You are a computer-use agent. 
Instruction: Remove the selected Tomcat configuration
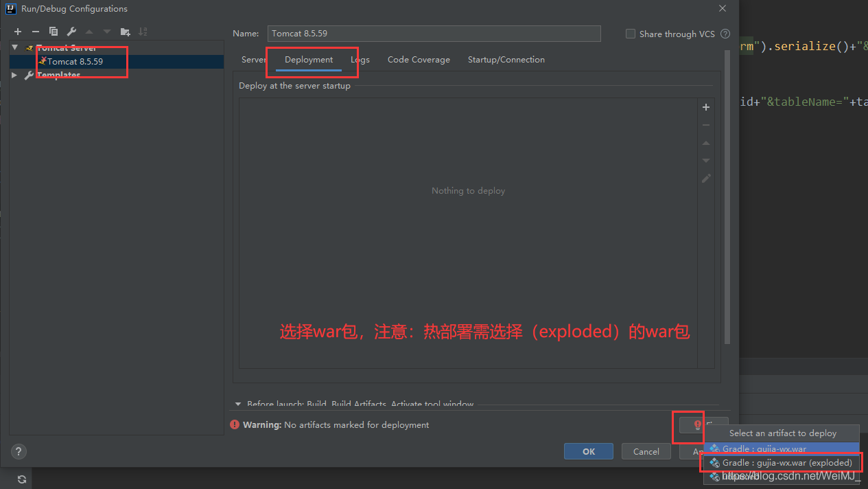(35, 31)
